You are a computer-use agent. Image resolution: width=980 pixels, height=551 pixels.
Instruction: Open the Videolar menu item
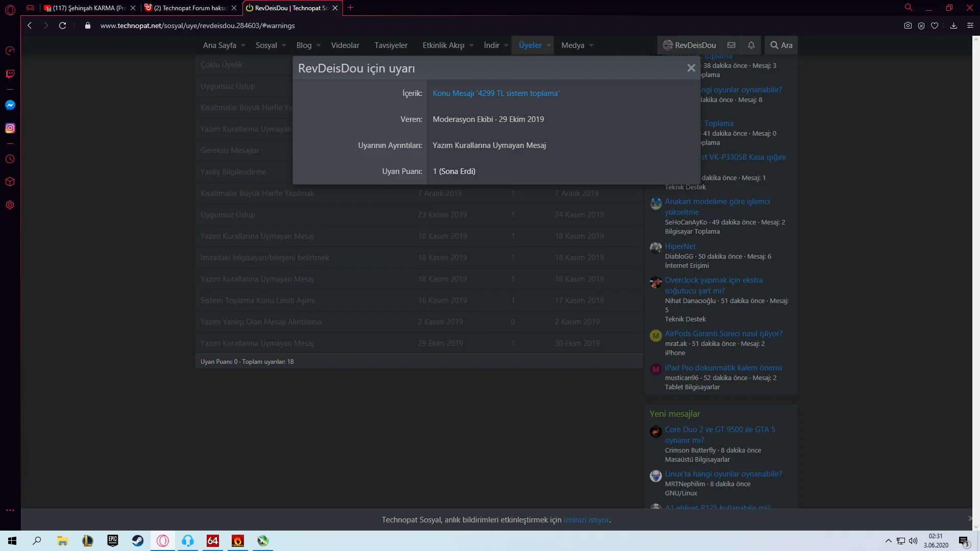[345, 45]
